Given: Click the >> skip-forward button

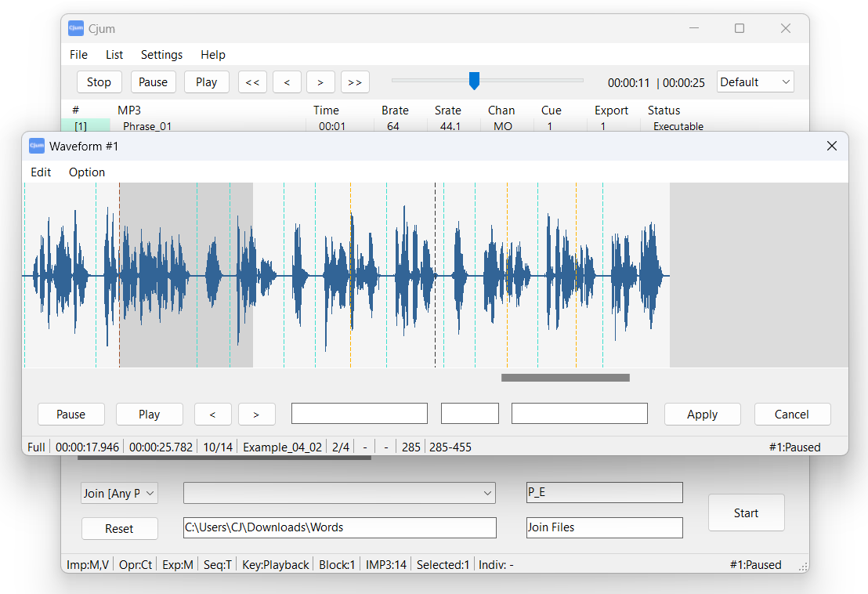Looking at the screenshot, I should [x=355, y=82].
